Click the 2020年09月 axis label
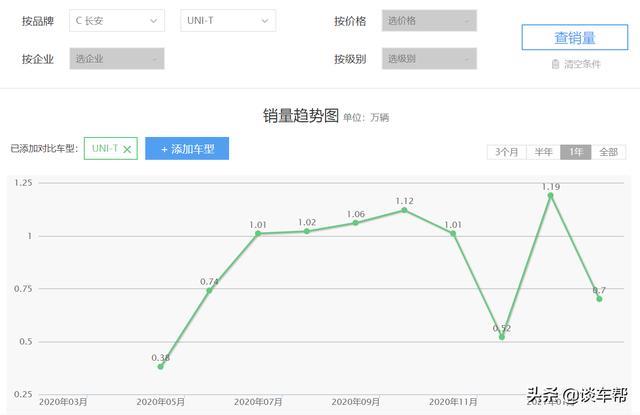The image size is (640, 415). [356, 402]
